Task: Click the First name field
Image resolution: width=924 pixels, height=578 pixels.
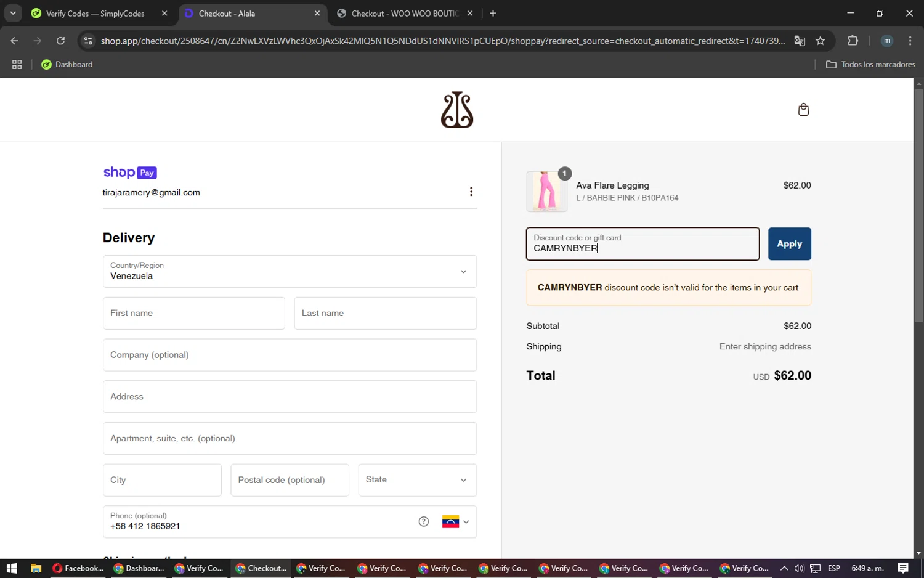Action: click(x=194, y=313)
